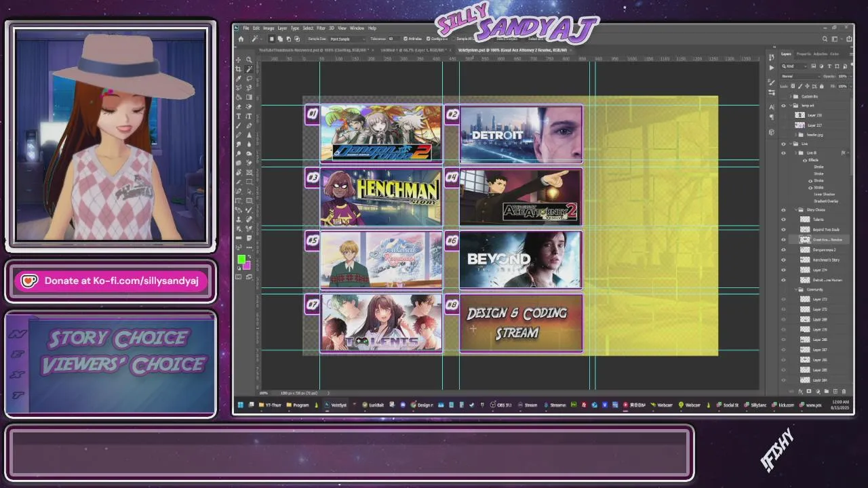
Task: Open the Sample Size dropdown
Action: click(x=347, y=39)
